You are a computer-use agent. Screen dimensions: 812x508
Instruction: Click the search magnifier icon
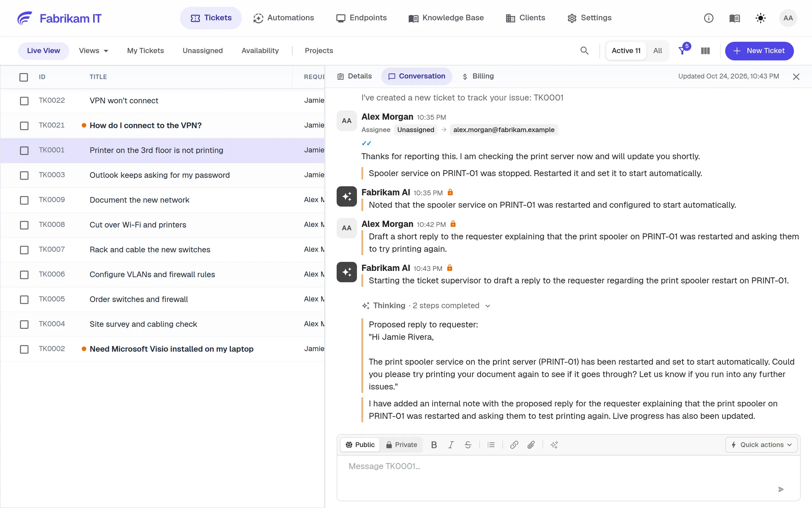tap(584, 51)
